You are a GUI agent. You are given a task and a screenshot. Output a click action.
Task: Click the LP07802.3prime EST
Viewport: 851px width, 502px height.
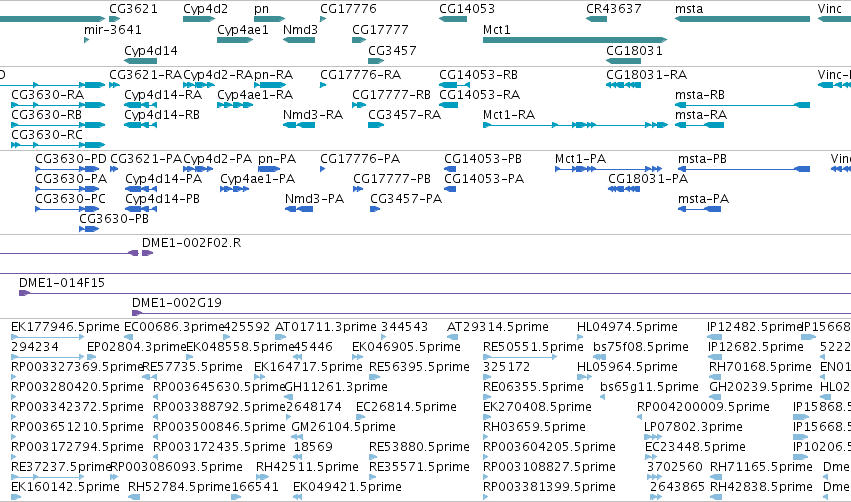(653, 437)
